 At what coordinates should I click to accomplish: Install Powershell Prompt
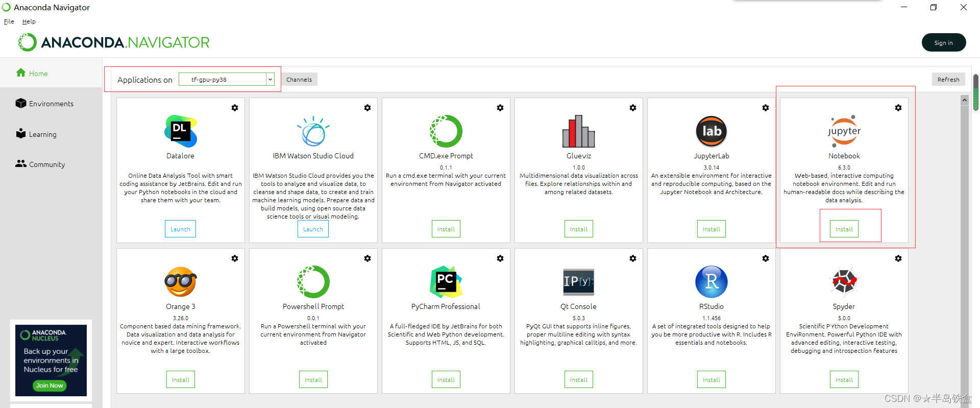tap(313, 379)
